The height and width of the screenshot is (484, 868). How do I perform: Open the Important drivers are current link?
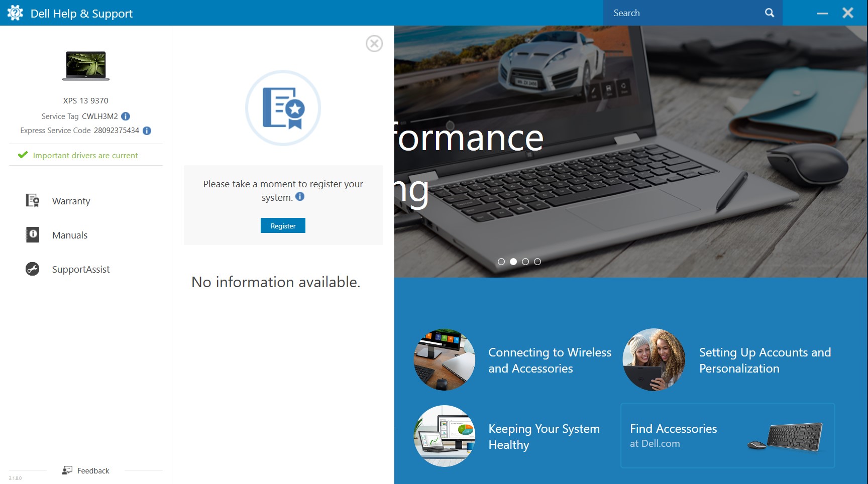[x=85, y=156]
